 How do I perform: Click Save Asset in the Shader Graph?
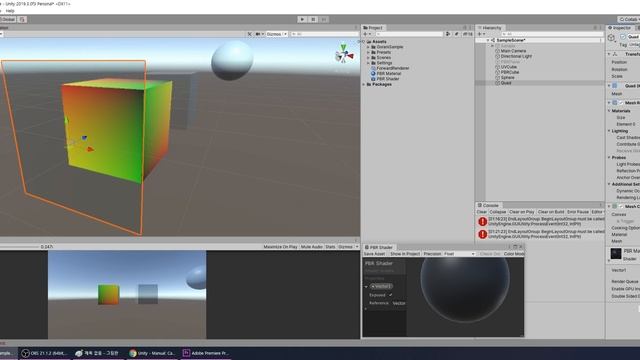pos(374,254)
